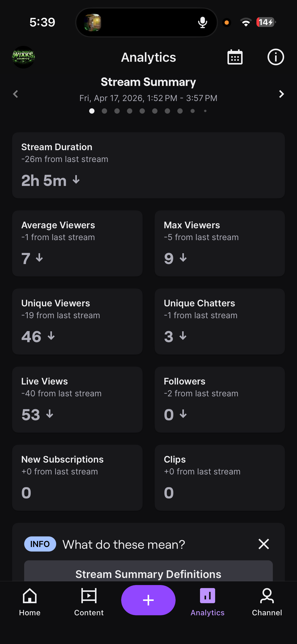Screen dimensions: 297x644
Task: Go to the Home tab
Action: click(30, 602)
